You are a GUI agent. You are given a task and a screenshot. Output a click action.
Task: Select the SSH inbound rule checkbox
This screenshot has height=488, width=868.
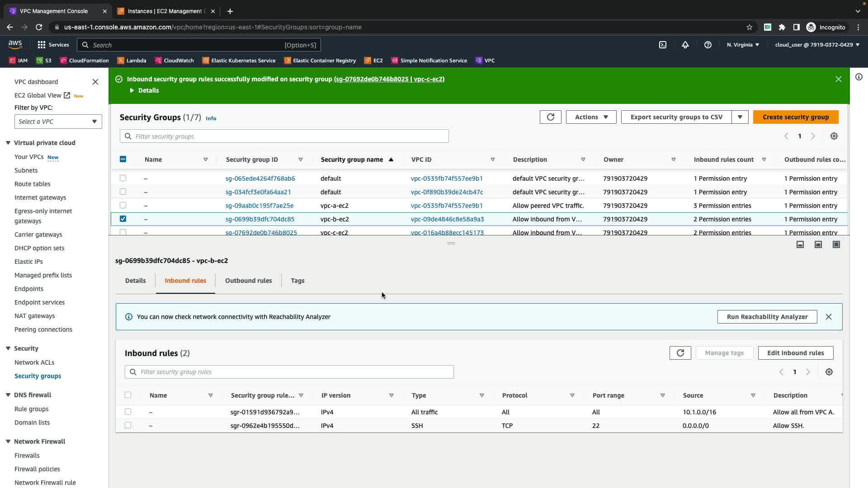tap(128, 425)
